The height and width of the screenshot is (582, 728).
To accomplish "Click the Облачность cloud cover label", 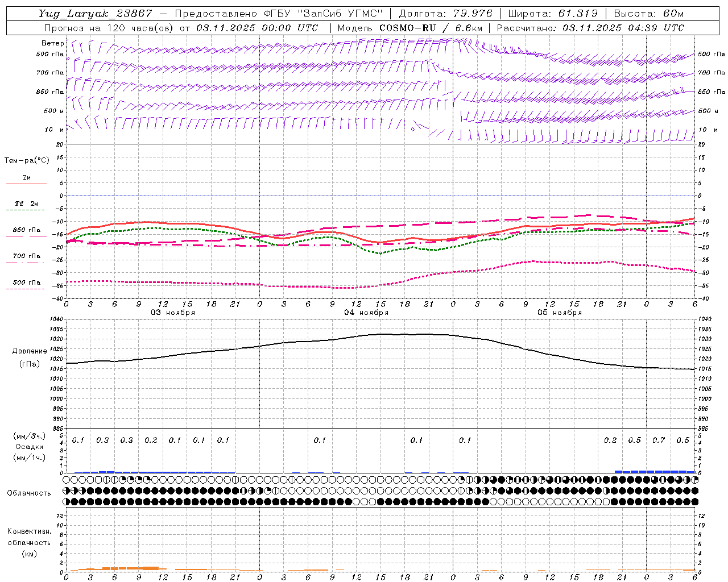I will click(29, 493).
